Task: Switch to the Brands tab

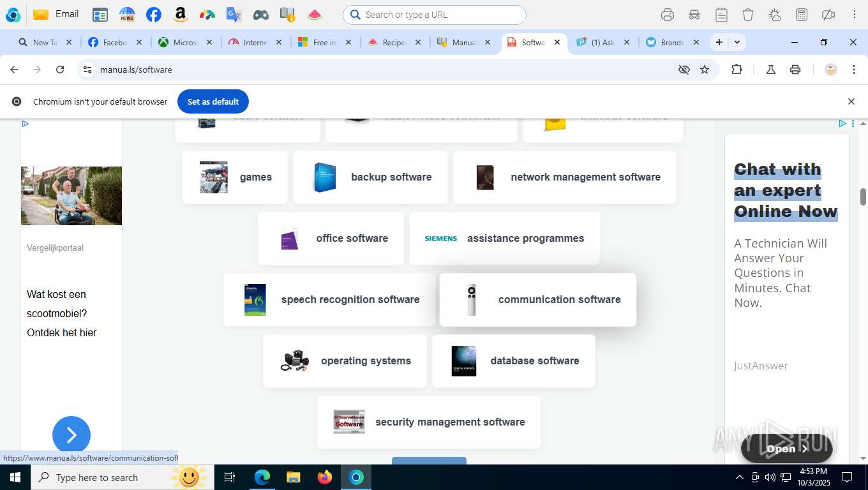Action: 672,42
